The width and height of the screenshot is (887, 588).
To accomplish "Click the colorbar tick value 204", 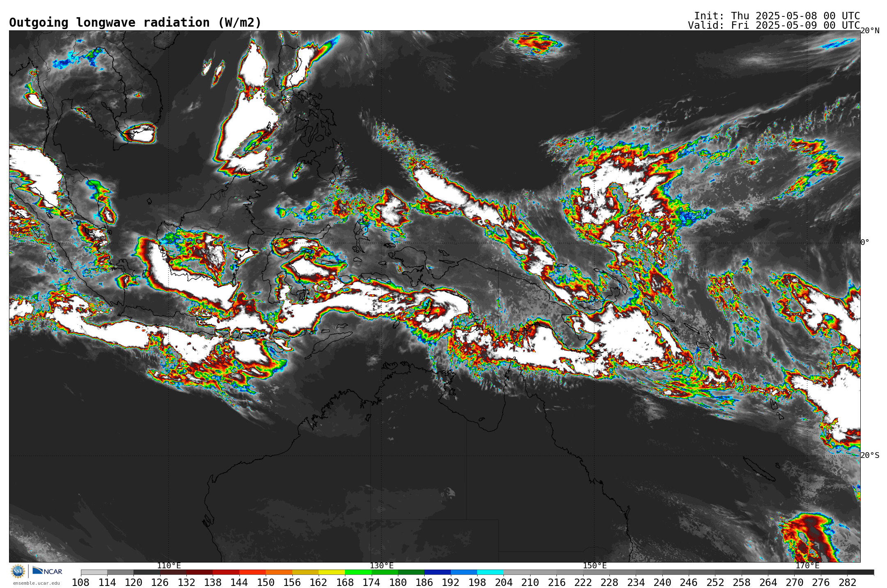I will pos(503,582).
